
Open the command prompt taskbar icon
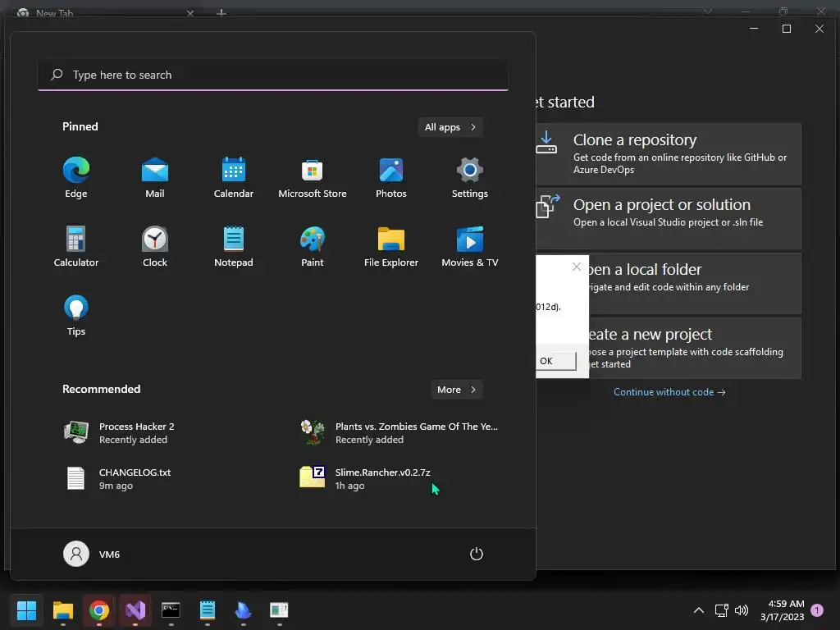click(x=171, y=610)
